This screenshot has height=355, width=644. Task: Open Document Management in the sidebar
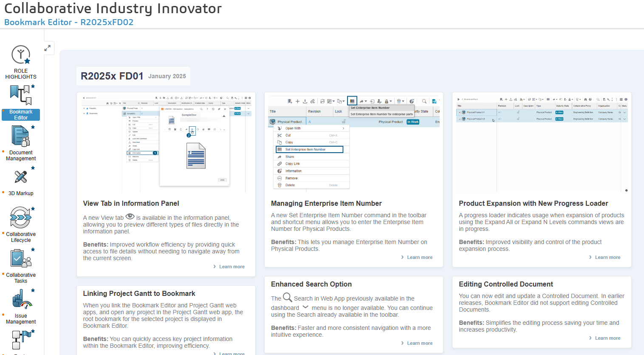point(21,143)
